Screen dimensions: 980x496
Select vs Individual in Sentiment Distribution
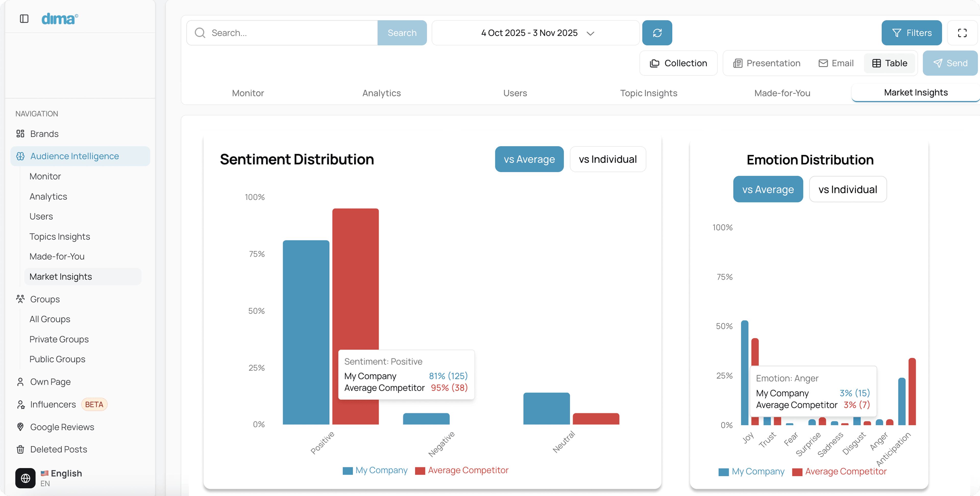608,159
